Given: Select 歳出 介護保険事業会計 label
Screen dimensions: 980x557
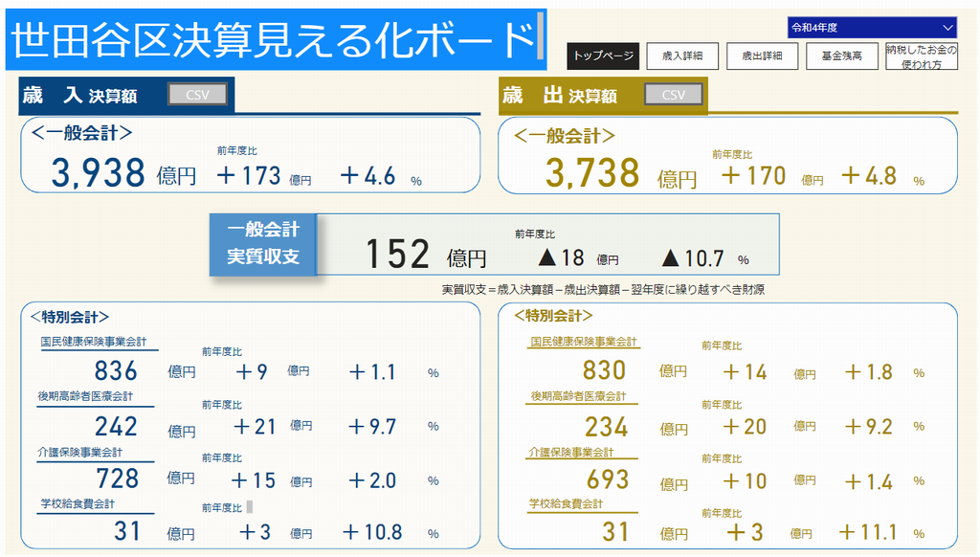Looking at the screenshot, I should coord(571,452).
